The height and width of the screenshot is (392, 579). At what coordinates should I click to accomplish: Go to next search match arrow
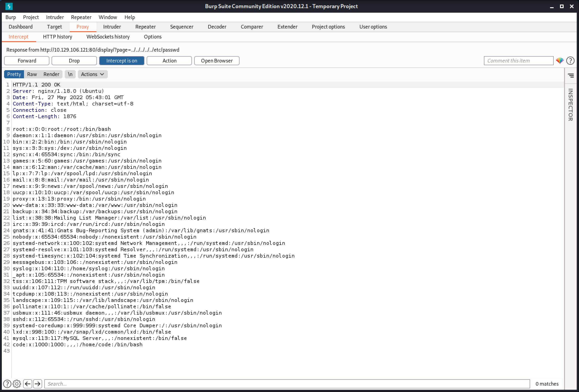coord(38,384)
